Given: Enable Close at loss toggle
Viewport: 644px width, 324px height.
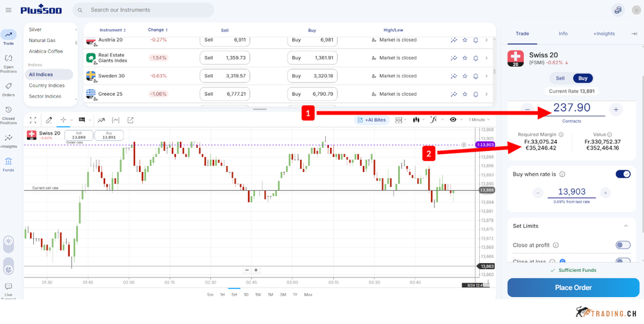Looking at the screenshot, I should coord(623,260).
